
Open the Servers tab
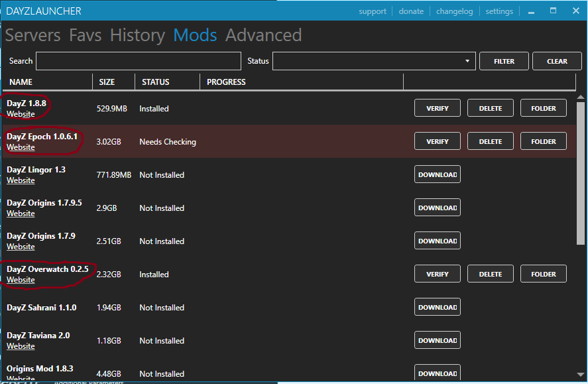pyautogui.click(x=32, y=35)
